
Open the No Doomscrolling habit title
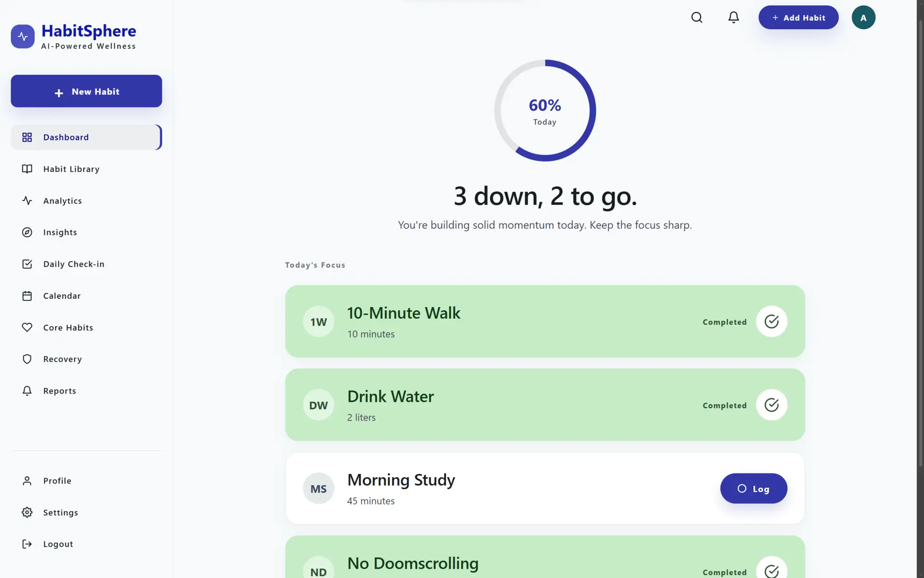(x=413, y=563)
